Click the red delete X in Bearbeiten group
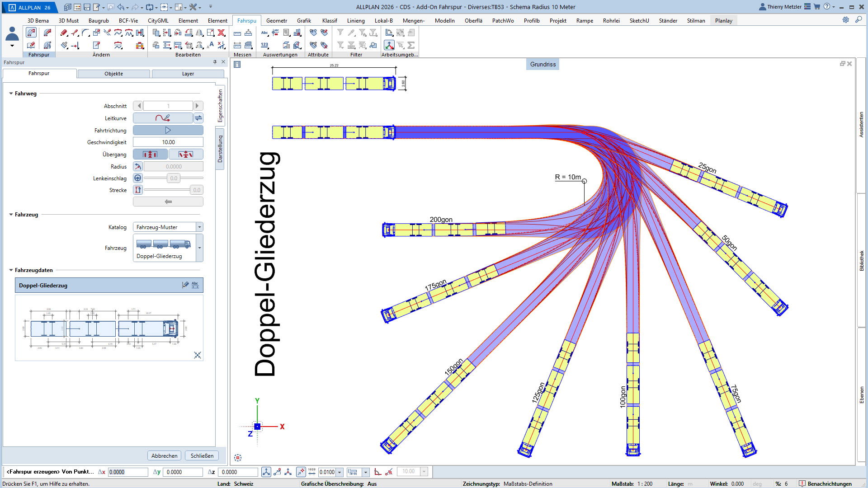Image resolution: width=868 pixels, height=488 pixels. 221,33
